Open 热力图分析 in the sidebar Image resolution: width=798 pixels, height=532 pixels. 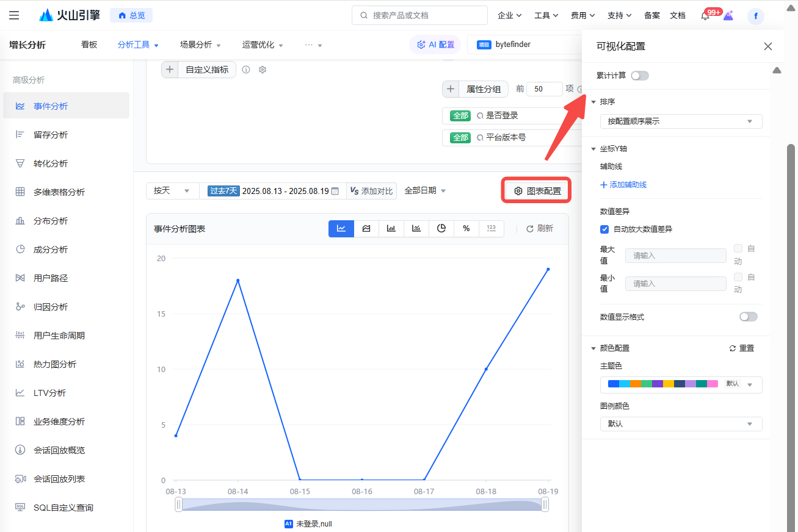click(x=55, y=364)
